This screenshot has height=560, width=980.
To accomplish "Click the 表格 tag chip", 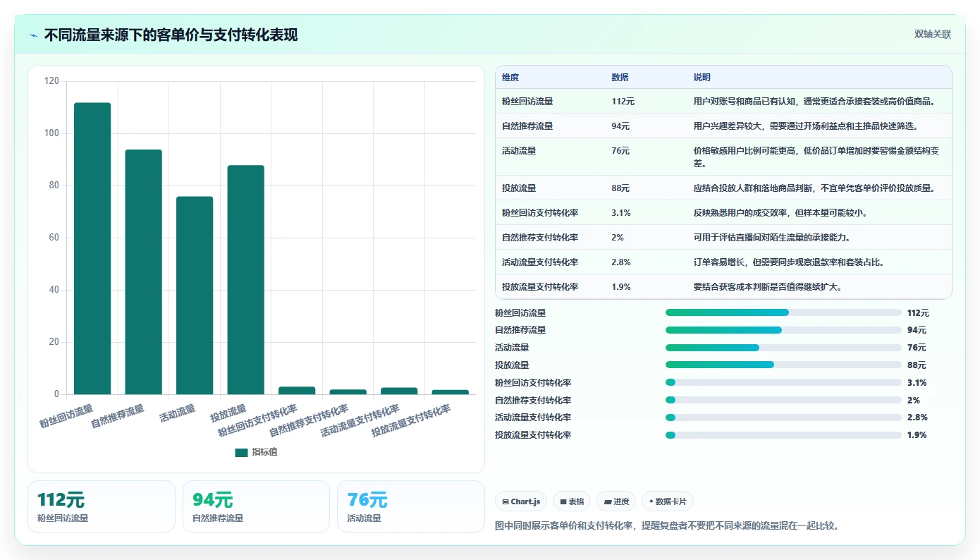I will tap(572, 501).
